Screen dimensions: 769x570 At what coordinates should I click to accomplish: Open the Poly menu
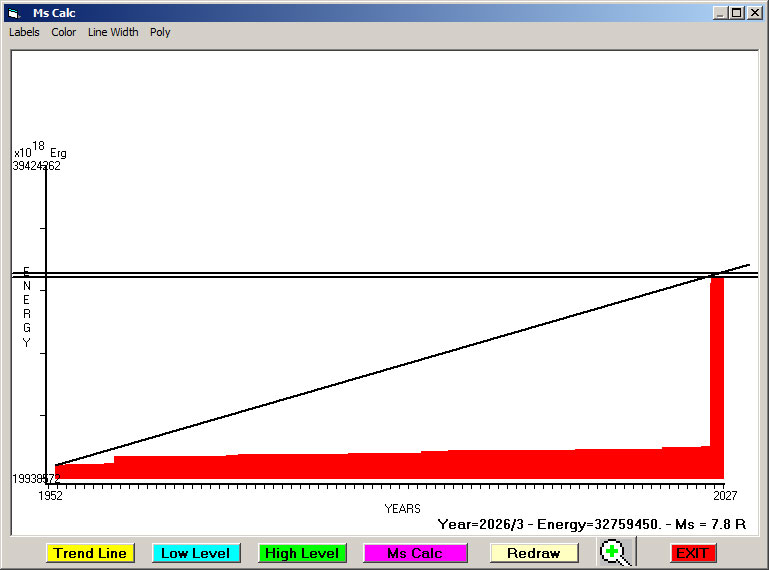160,32
